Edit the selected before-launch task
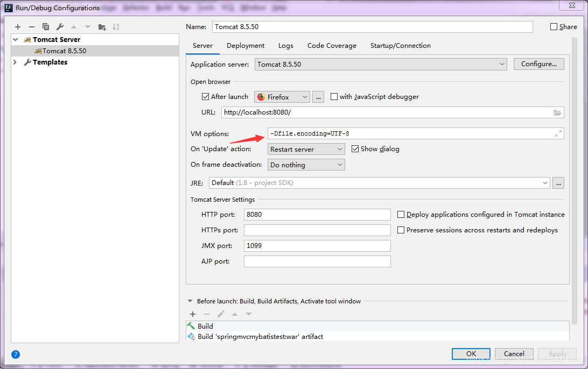 pyautogui.click(x=221, y=314)
